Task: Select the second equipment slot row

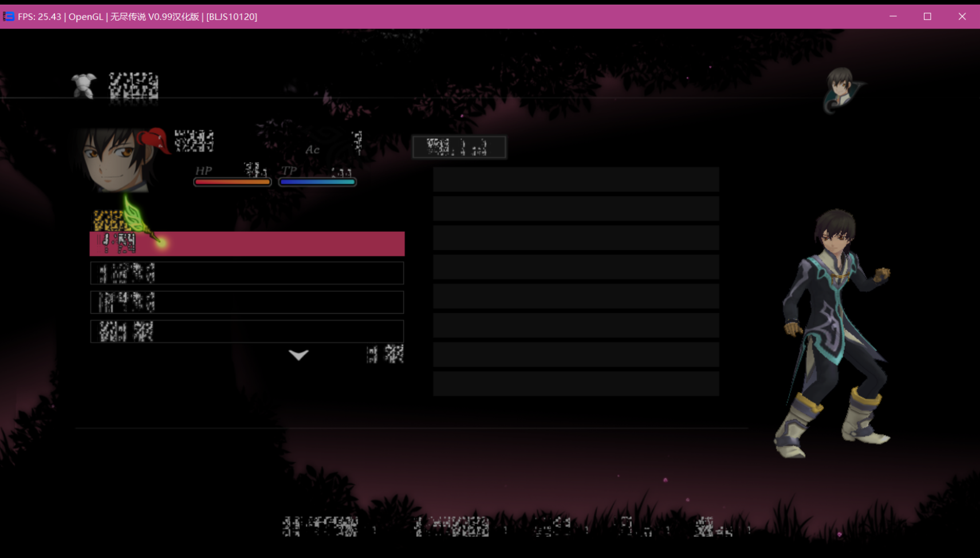Action: point(247,273)
